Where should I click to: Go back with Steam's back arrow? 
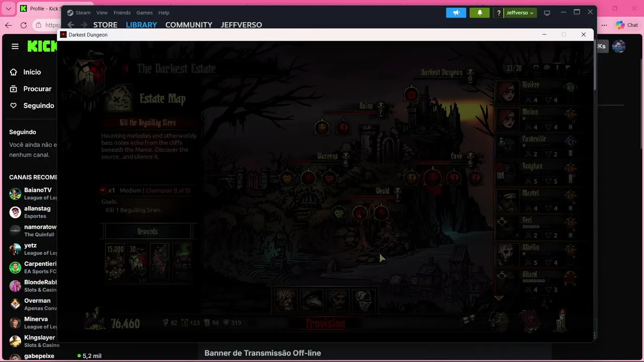tap(71, 25)
